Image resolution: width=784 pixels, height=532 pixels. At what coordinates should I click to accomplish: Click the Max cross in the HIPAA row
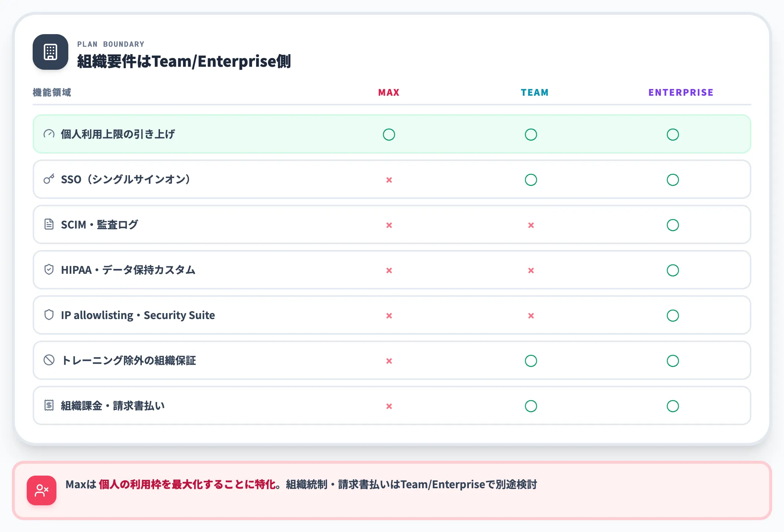pos(389,270)
